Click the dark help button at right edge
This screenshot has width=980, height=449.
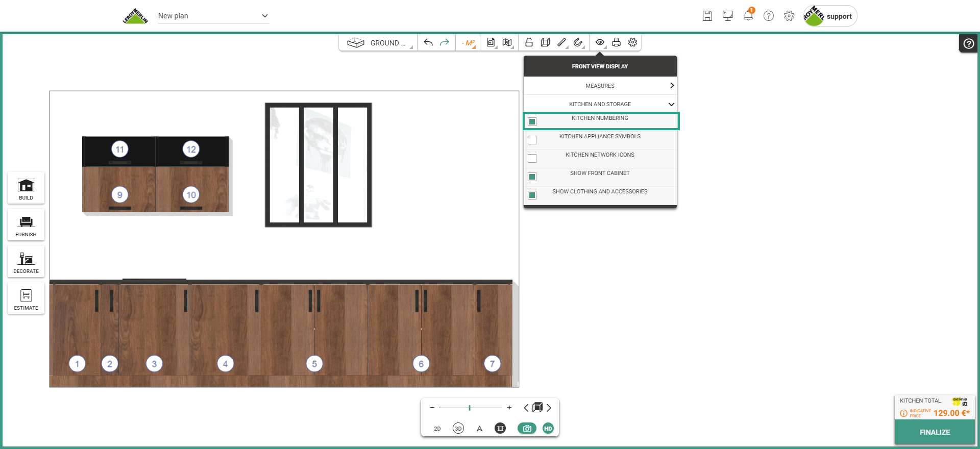(968, 44)
